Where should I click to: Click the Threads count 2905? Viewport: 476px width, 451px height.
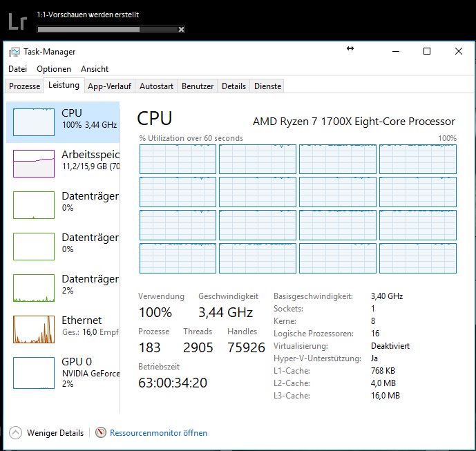tap(198, 347)
